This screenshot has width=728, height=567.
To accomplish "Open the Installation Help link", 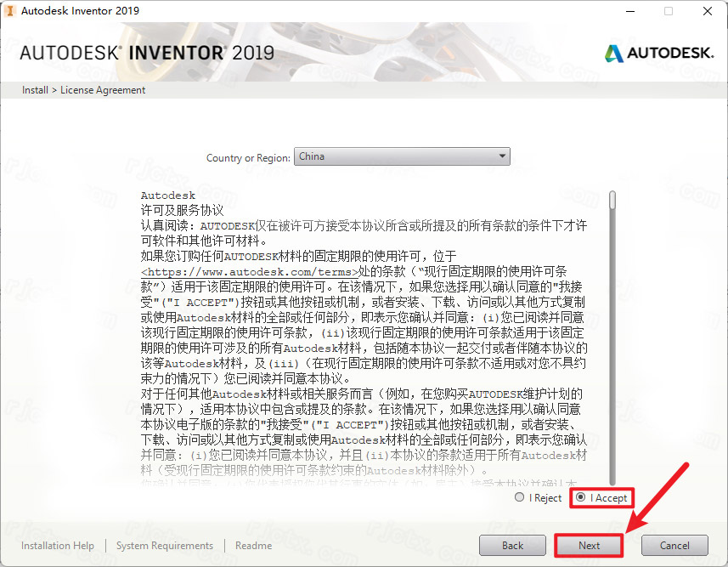I will tap(58, 546).
